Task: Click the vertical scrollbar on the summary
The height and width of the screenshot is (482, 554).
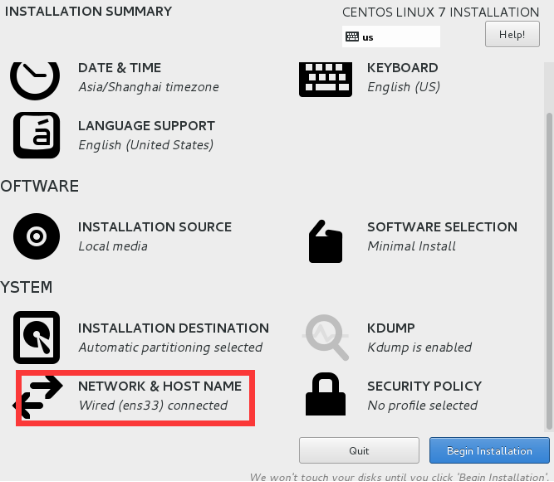Action: (x=549, y=270)
